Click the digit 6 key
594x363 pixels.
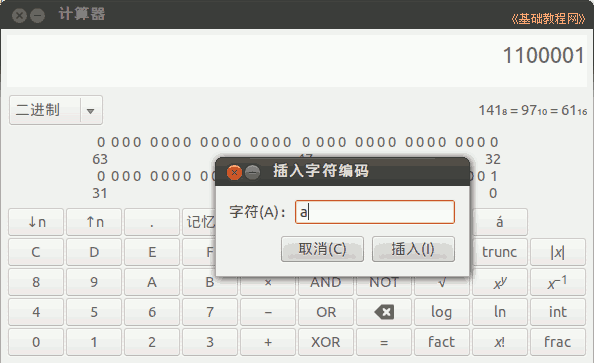152,312
